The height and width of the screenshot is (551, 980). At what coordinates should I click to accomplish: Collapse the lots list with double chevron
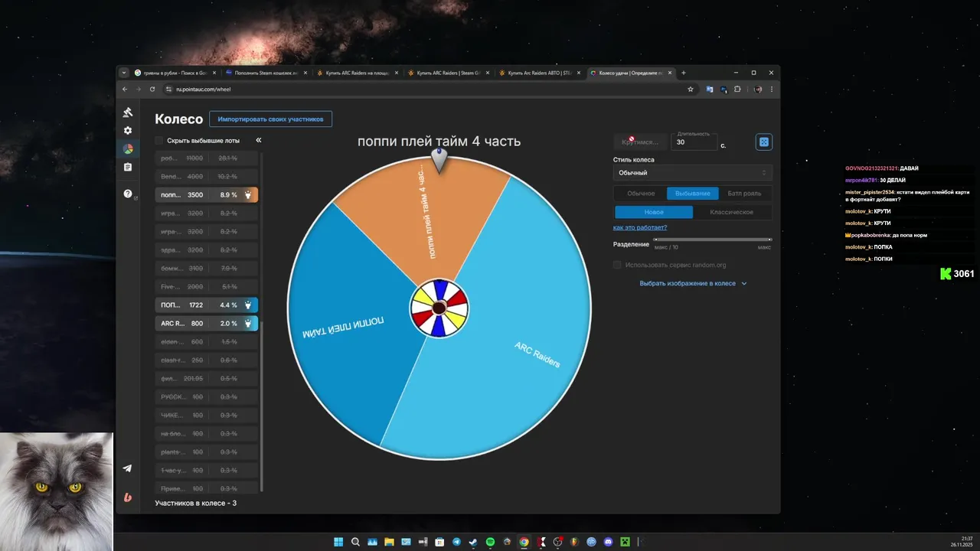(x=259, y=140)
